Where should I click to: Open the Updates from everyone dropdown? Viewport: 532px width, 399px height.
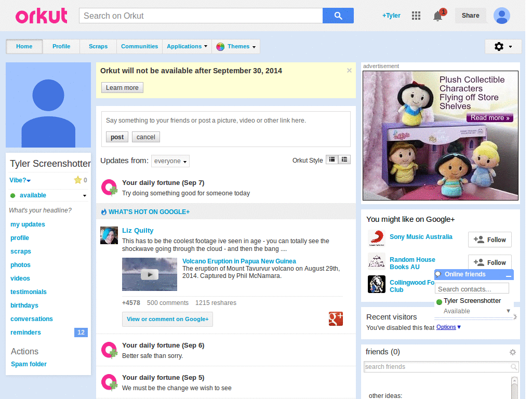click(170, 161)
